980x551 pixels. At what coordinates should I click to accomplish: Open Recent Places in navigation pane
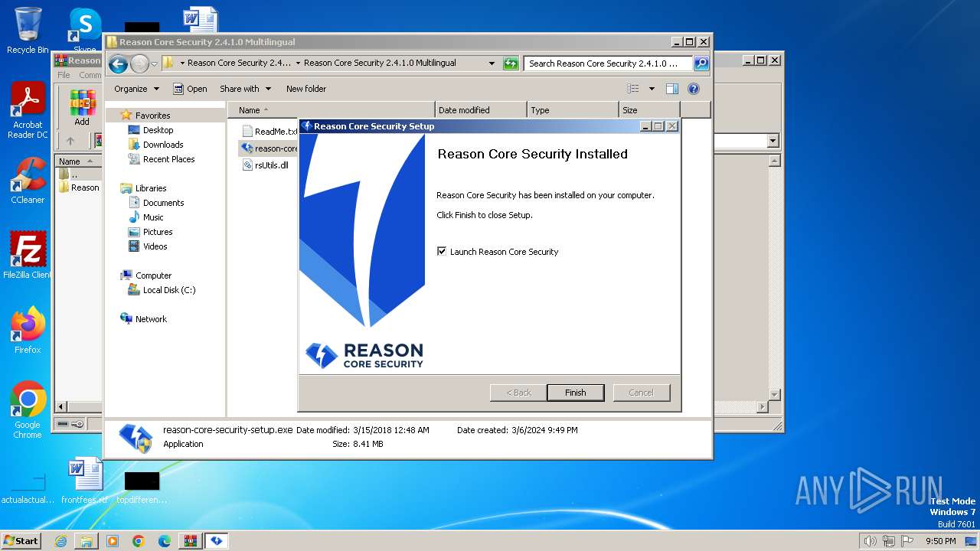168,159
